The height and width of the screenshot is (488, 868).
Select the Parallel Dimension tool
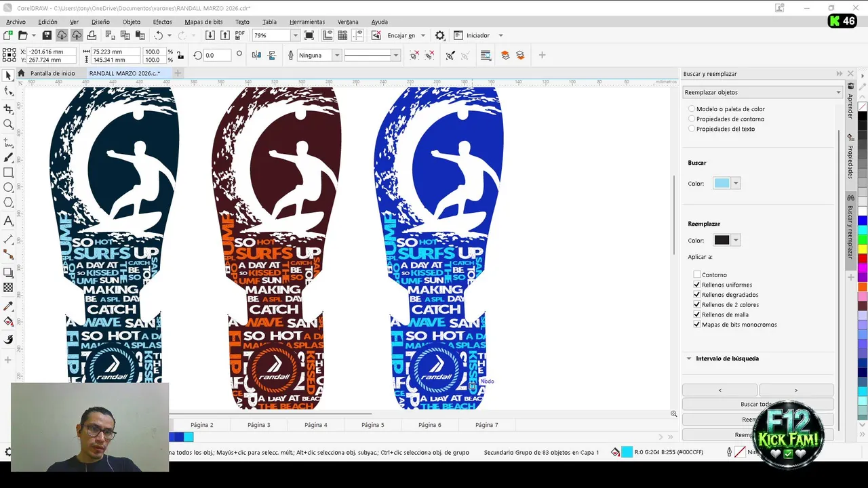coord(8,239)
